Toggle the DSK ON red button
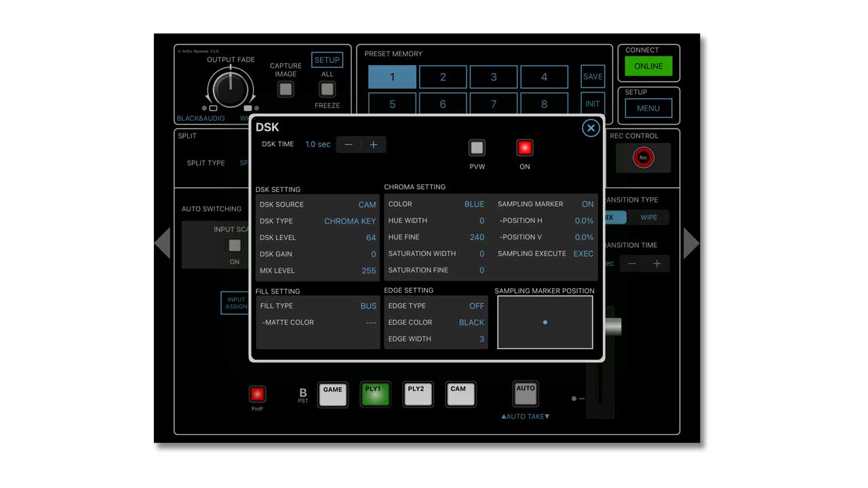 tap(524, 148)
